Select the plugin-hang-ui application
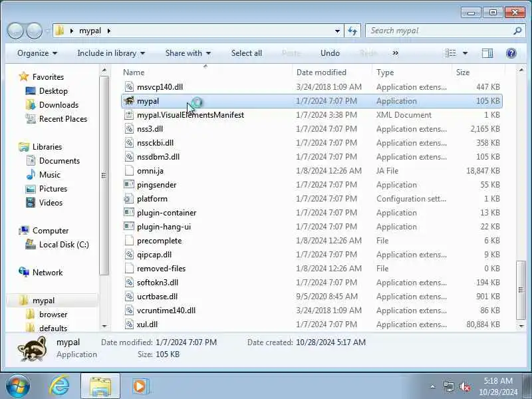This screenshot has width=532, height=399. [311, 227]
